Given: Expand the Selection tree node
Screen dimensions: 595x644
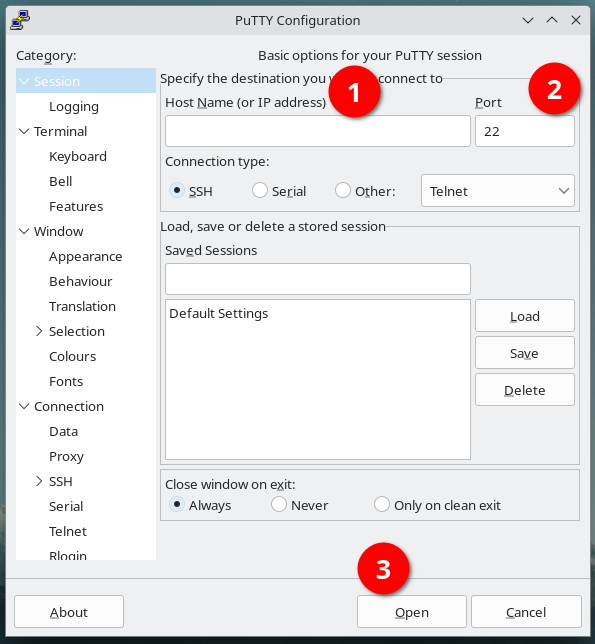Looking at the screenshot, I should (39, 331).
